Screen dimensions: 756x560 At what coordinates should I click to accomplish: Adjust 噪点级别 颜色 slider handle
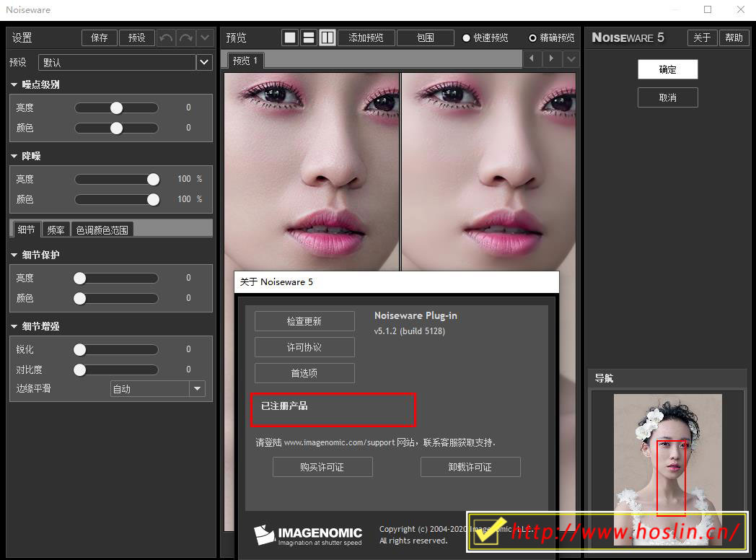pyautogui.click(x=116, y=128)
